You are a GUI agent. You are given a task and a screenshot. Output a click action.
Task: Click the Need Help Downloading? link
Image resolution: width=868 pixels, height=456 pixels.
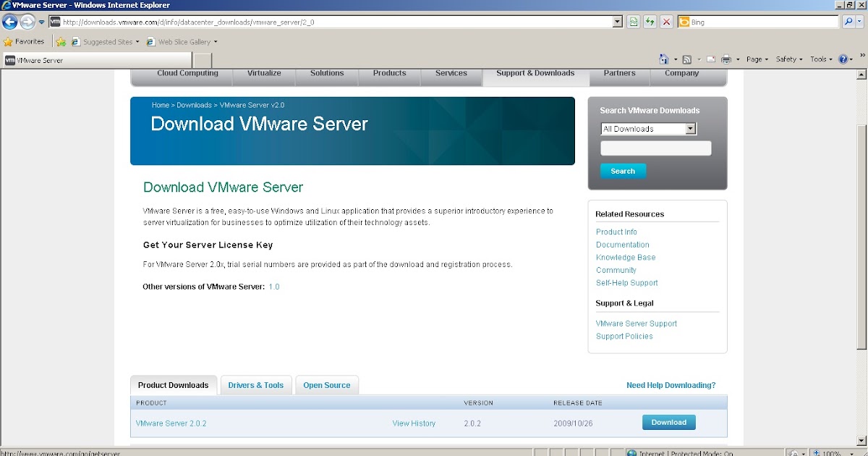(671, 385)
